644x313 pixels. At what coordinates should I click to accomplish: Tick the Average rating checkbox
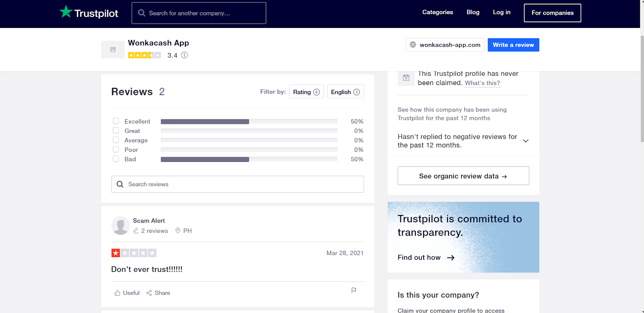[116, 140]
